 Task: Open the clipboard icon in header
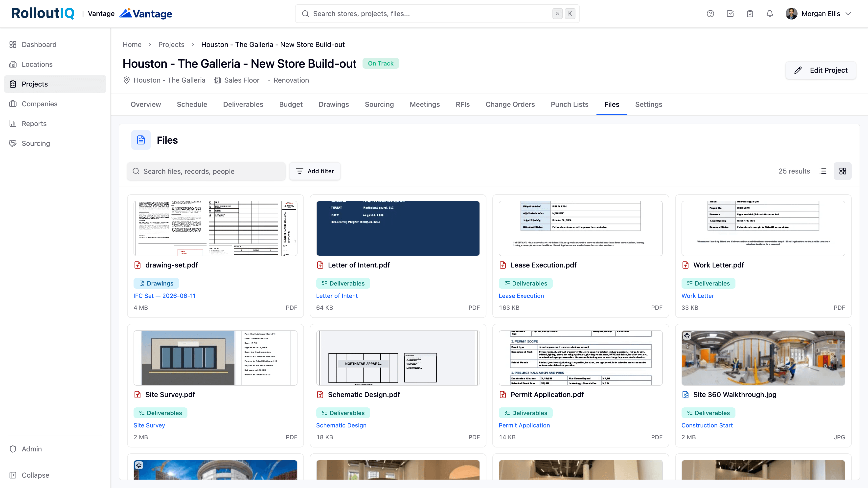(x=750, y=14)
